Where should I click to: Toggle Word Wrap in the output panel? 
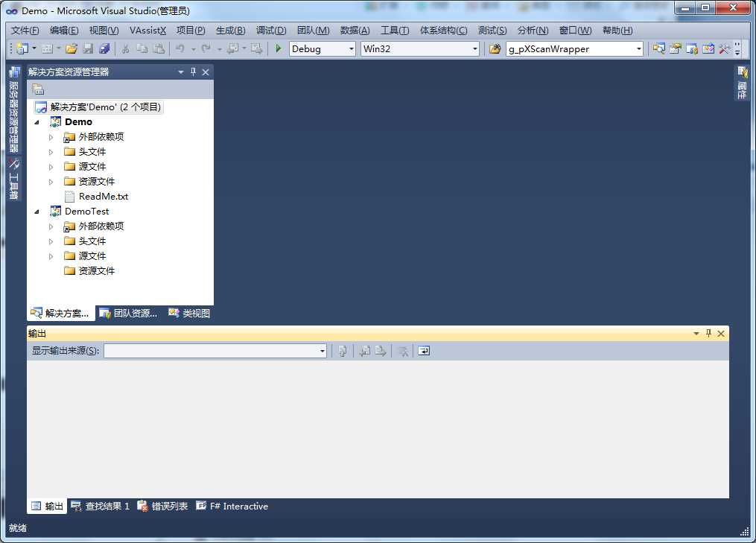[x=423, y=351]
